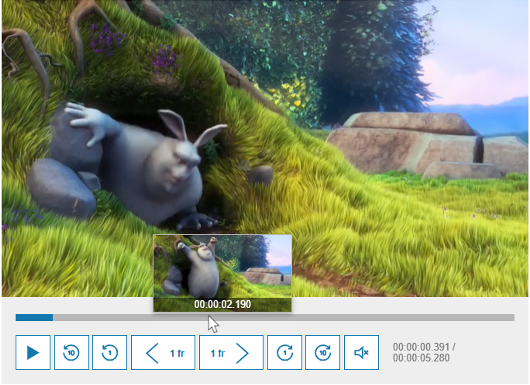Skip forward 1 second

(284, 353)
